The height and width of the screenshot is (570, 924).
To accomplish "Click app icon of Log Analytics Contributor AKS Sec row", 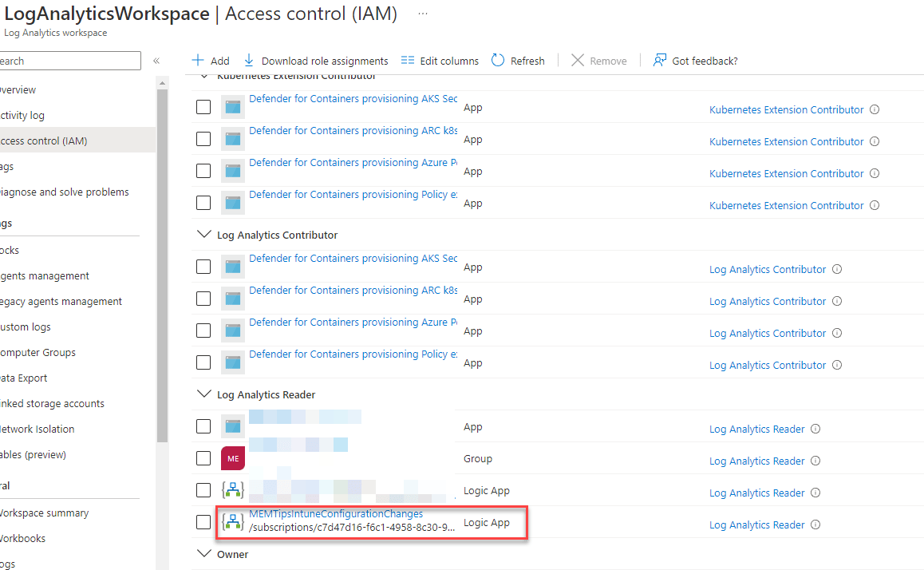I will tap(233, 267).
